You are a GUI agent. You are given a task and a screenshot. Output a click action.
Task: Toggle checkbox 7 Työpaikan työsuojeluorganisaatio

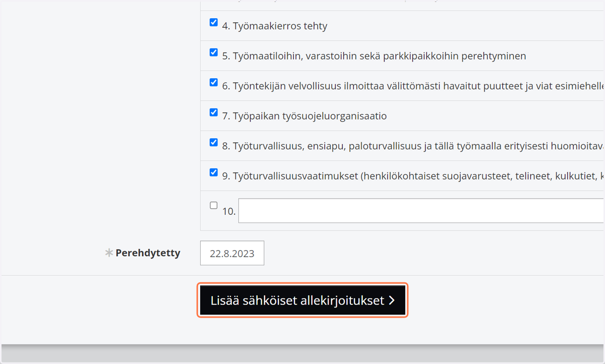[x=213, y=112]
